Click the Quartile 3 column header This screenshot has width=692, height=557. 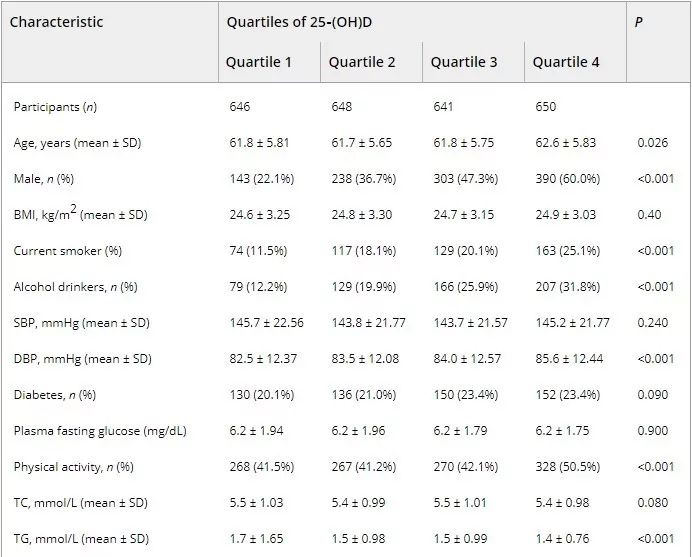click(x=464, y=62)
